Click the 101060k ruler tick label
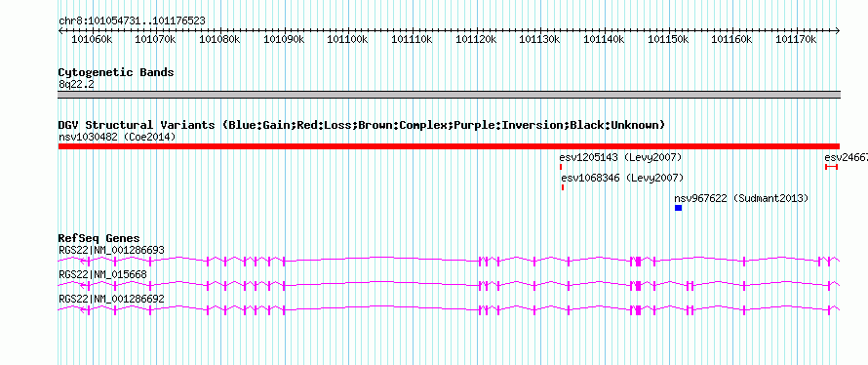The width and height of the screenshot is (868, 365). [92, 39]
